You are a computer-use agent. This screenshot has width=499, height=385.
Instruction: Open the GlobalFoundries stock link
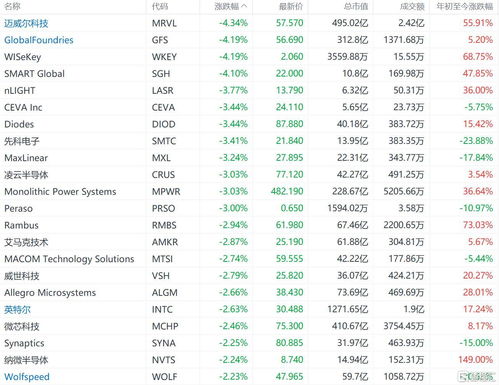pyautogui.click(x=39, y=40)
